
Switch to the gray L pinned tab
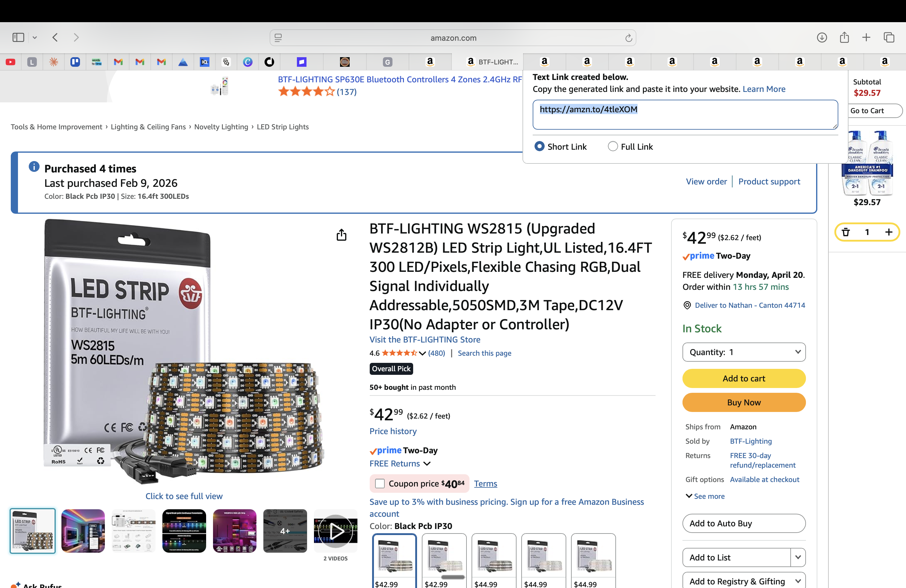pyautogui.click(x=32, y=62)
